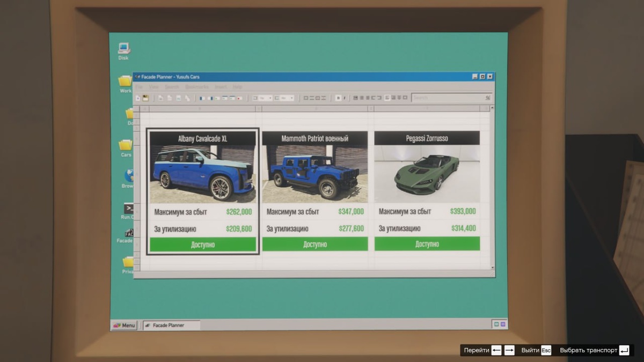Click the new document toolbar icon
644x362 pixels.
138,98
